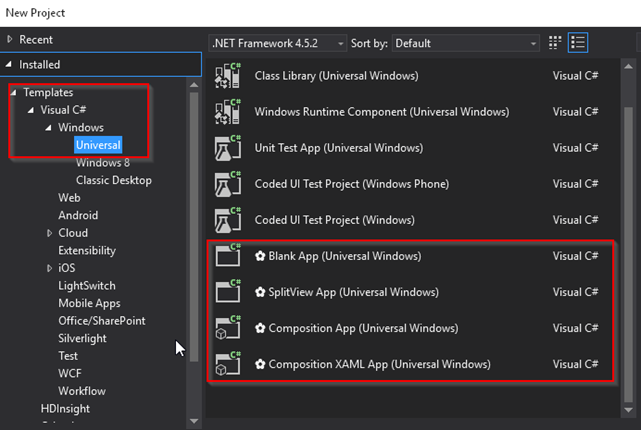Click the tree panel scroll-down arrow
The image size is (641, 430).
[x=194, y=421]
